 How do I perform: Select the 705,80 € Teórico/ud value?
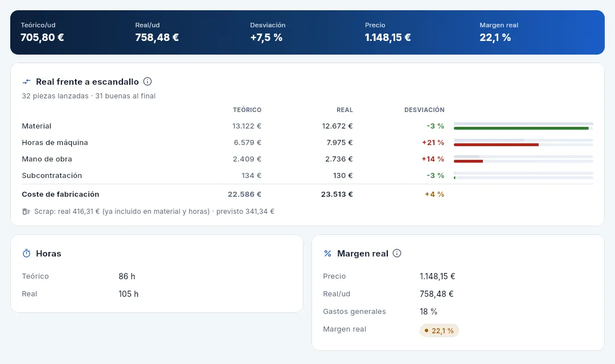(42, 38)
